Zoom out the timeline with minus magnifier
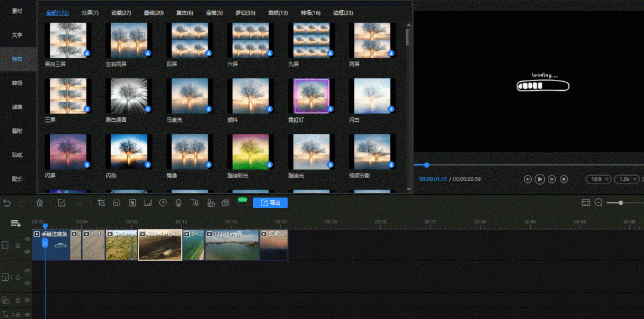 599,203
